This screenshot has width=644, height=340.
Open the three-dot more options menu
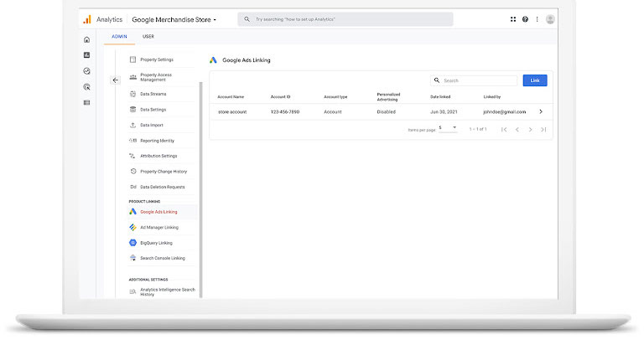click(x=537, y=19)
